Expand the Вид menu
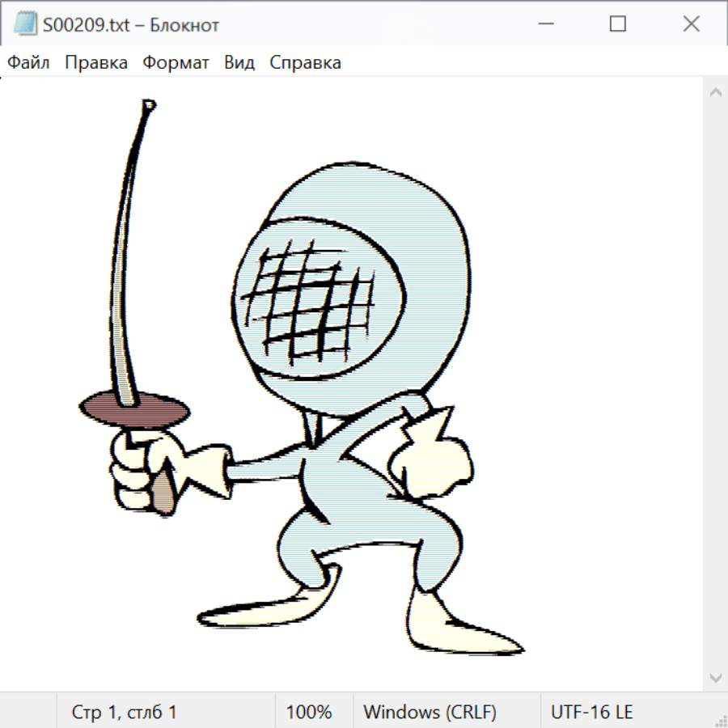This screenshot has width=728, height=728. tap(239, 63)
